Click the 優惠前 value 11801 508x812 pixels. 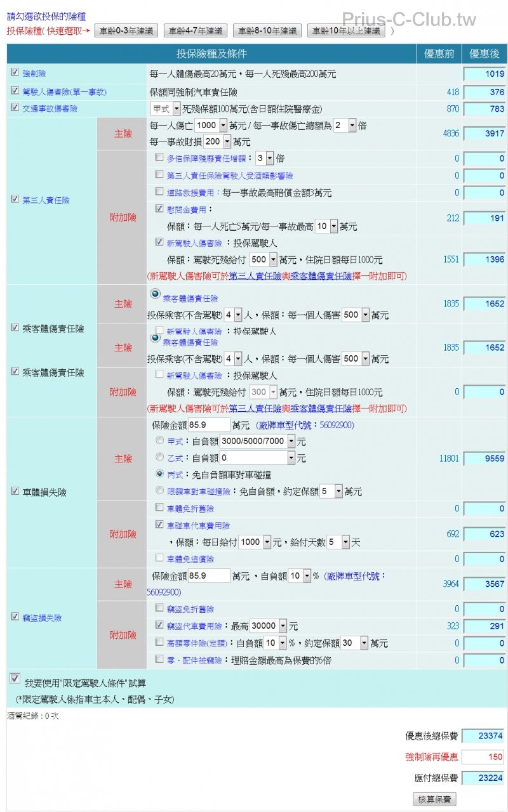(x=449, y=458)
